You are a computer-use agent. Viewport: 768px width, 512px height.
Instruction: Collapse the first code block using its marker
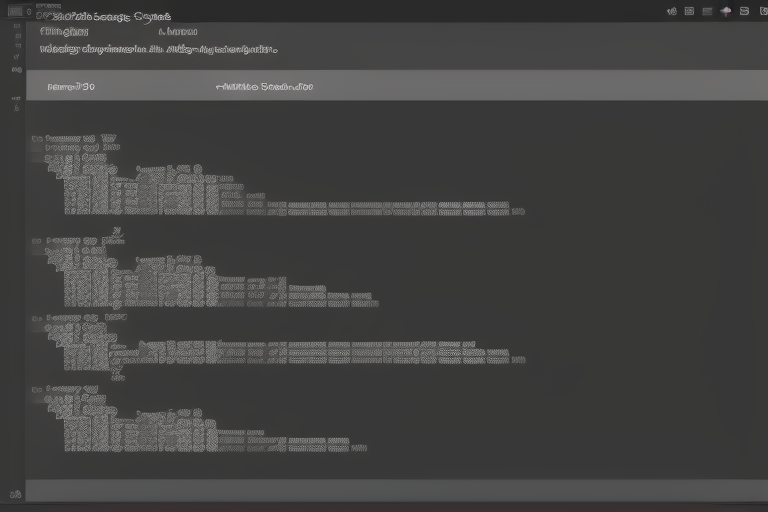click(35, 140)
